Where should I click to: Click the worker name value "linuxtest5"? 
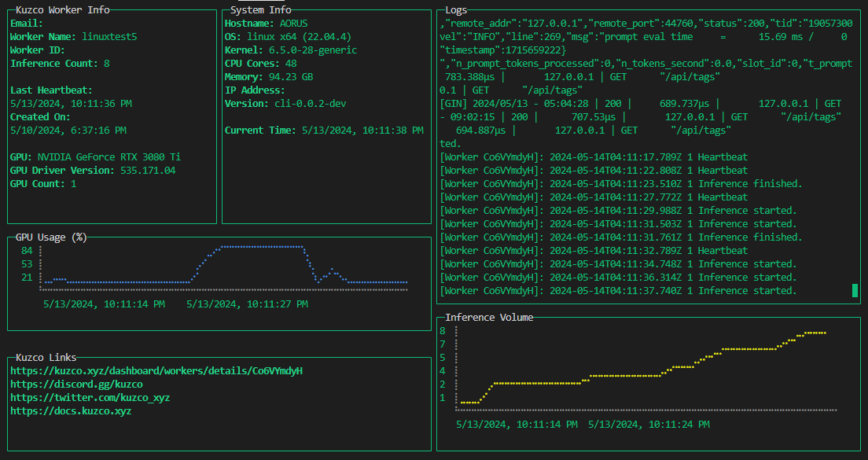pyautogui.click(x=109, y=36)
